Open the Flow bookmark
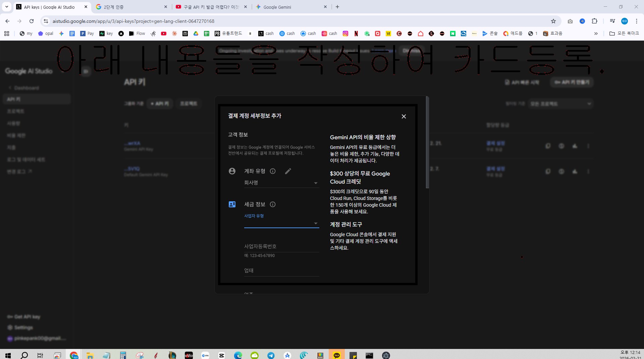 pos(137,34)
